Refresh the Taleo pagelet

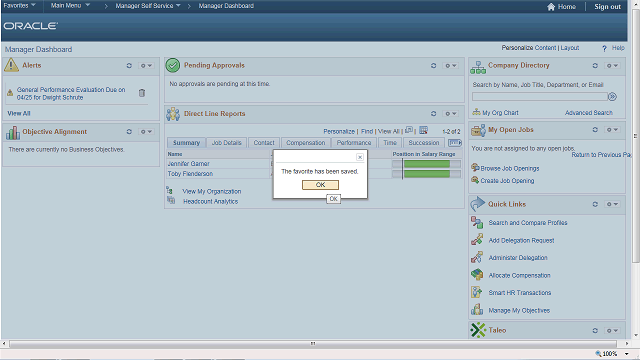595,331
